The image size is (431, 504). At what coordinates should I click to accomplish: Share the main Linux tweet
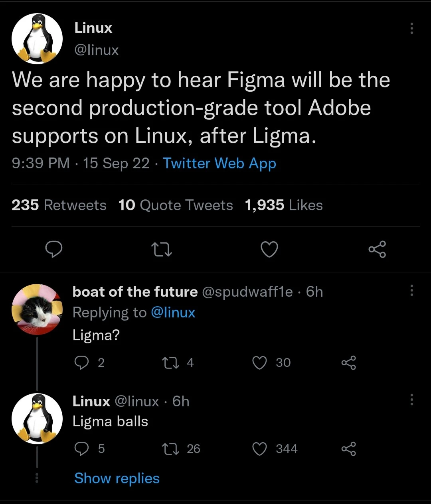point(377,249)
